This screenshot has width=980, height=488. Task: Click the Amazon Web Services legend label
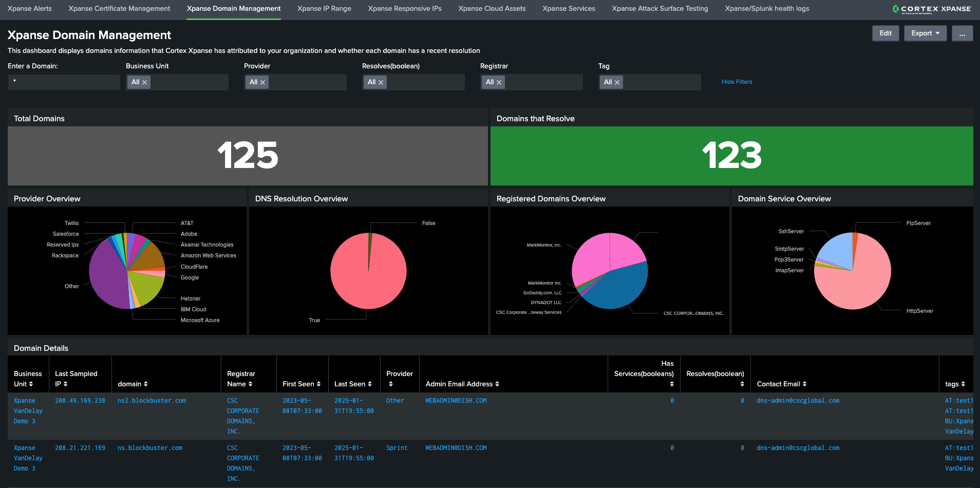click(208, 256)
